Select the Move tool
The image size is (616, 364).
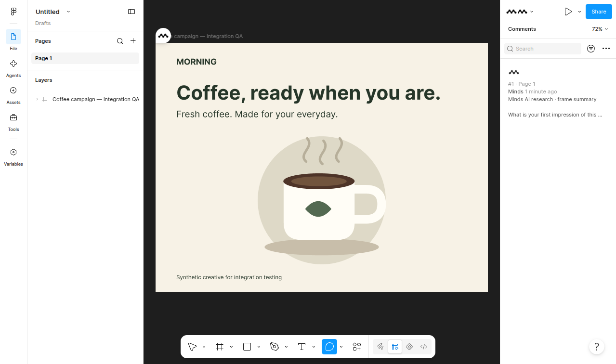tap(192, 347)
